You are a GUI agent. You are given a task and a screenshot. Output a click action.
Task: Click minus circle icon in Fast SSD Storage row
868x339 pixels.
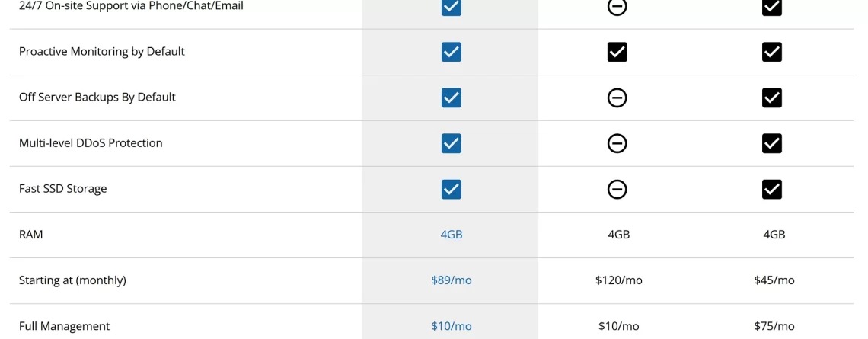coord(617,190)
